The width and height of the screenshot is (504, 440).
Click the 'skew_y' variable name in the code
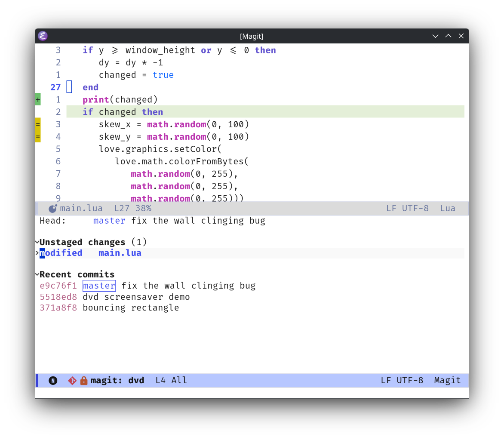click(x=115, y=137)
